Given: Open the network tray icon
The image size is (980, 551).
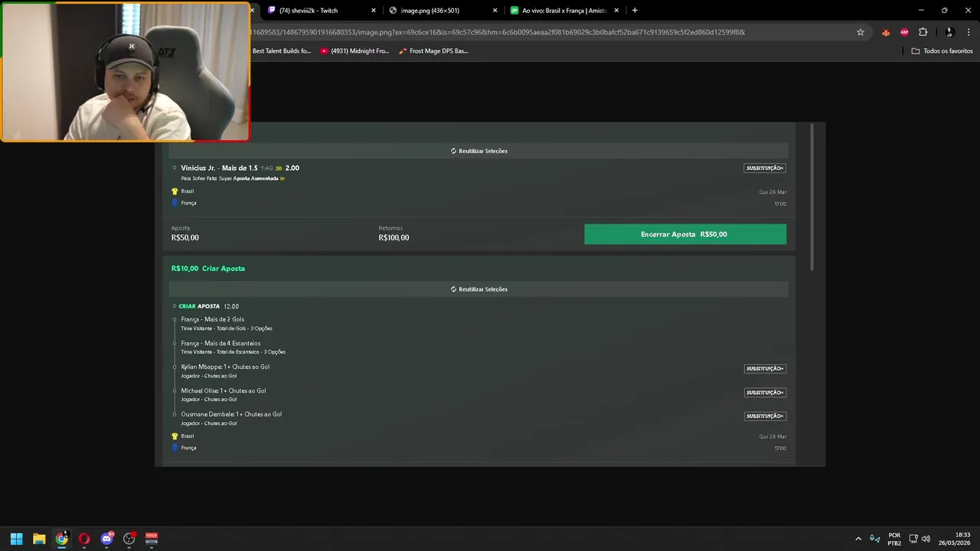Looking at the screenshot, I should point(913,539).
